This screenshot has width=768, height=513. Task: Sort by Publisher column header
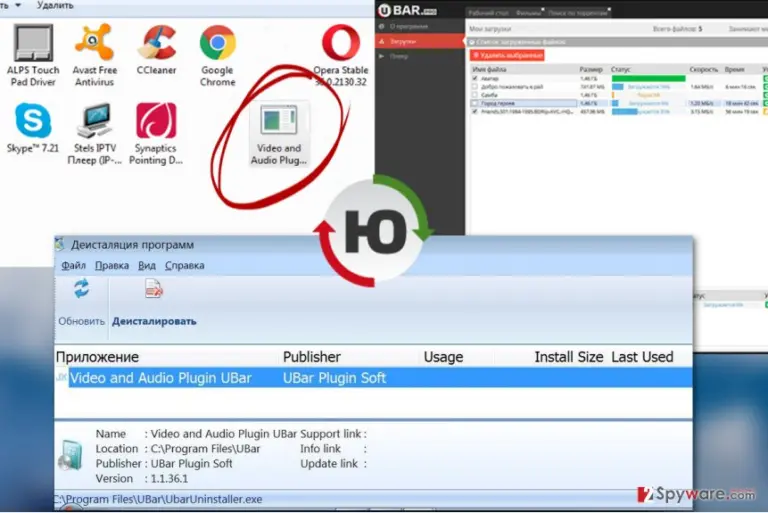pyautogui.click(x=312, y=357)
